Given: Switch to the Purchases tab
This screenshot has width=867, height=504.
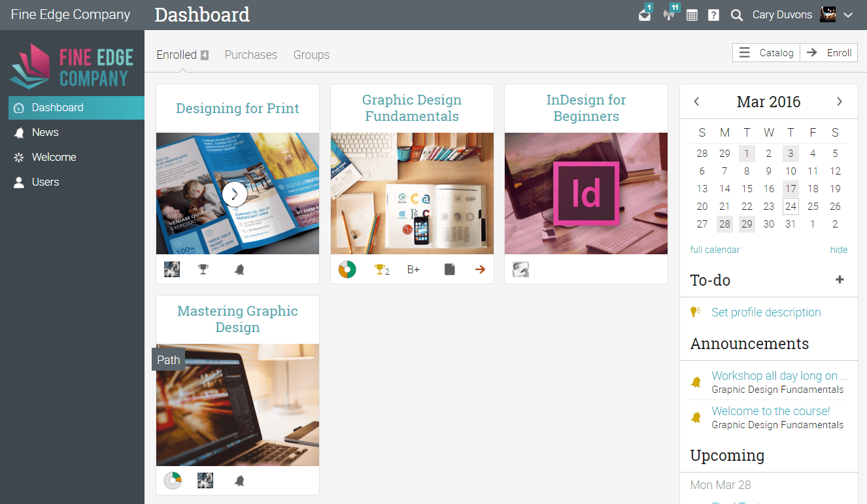Looking at the screenshot, I should pos(251,55).
